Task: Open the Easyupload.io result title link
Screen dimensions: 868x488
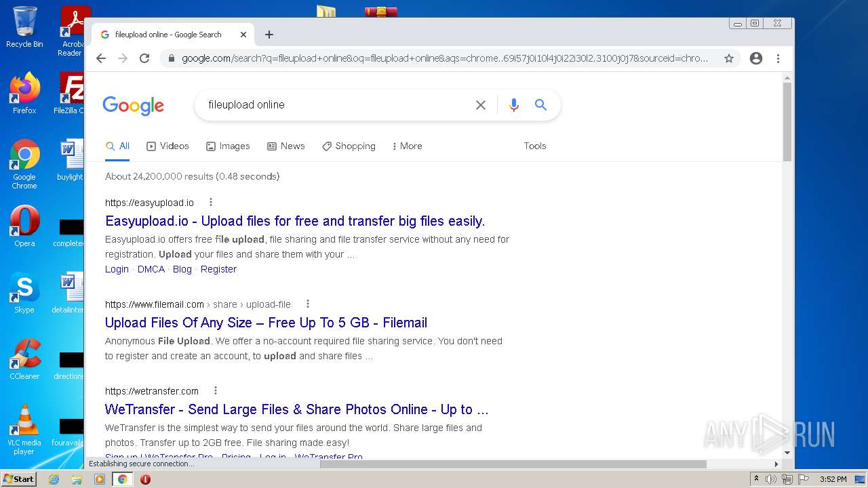Action: tap(295, 221)
